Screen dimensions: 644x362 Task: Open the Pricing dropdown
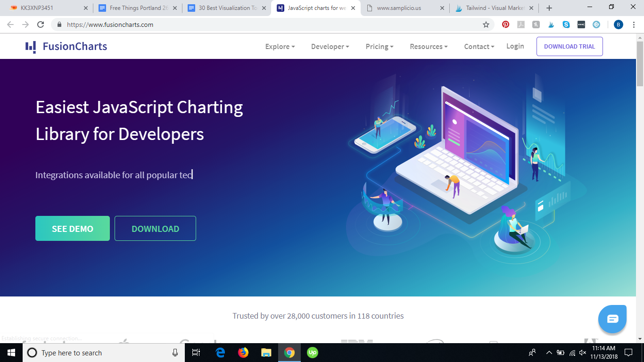pyautogui.click(x=380, y=47)
